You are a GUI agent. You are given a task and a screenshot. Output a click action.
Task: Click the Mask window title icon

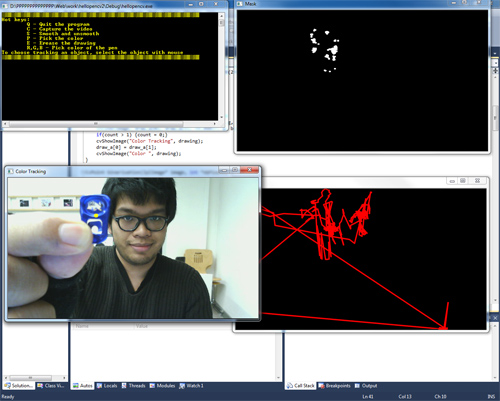coord(239,4)
